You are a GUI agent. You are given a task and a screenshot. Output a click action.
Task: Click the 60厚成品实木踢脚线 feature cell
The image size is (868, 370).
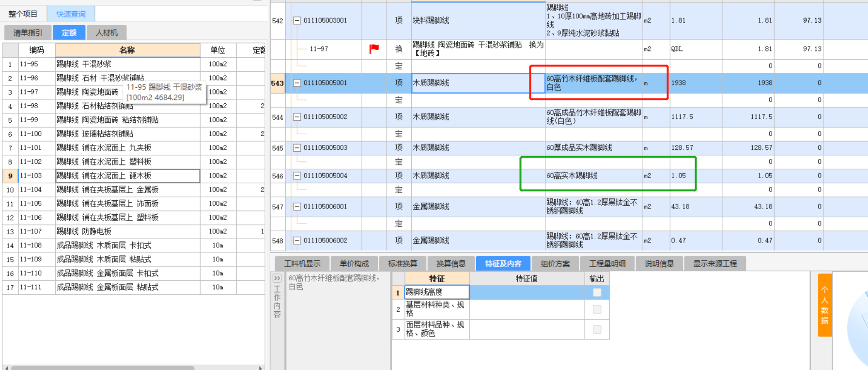pyautogui.click(x=594, y=148)
